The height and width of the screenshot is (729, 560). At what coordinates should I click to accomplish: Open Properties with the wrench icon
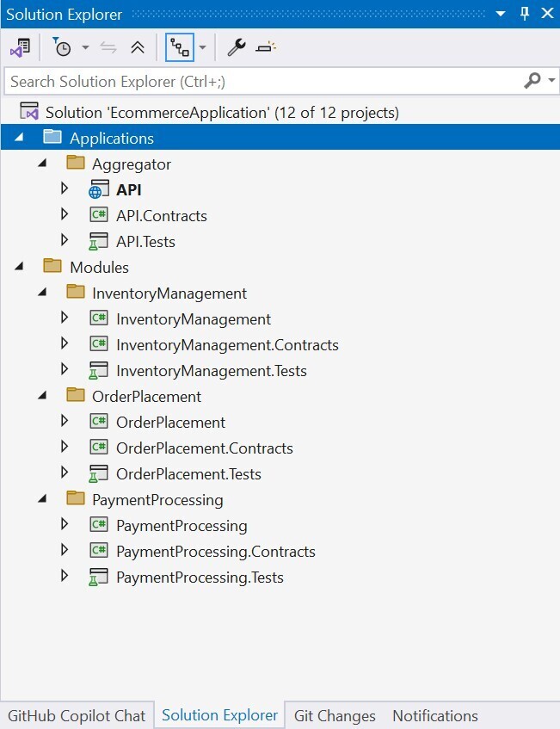pos(236,47)
